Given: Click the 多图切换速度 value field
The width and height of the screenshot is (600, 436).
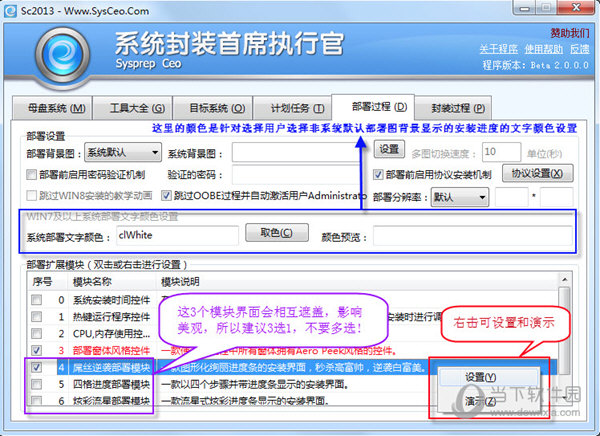Looking at the screenshot, I should point(501,152).
